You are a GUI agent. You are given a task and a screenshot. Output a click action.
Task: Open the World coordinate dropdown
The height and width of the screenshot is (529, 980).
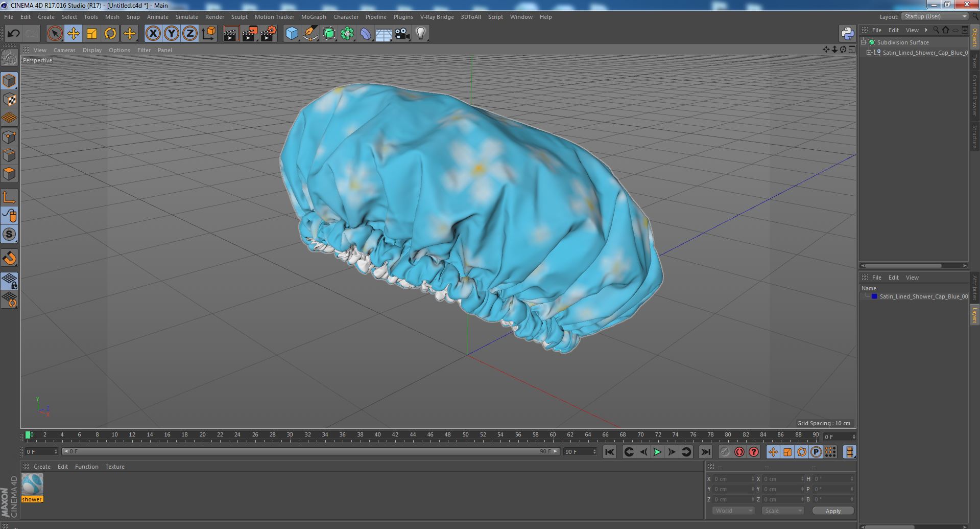(733, 511)
